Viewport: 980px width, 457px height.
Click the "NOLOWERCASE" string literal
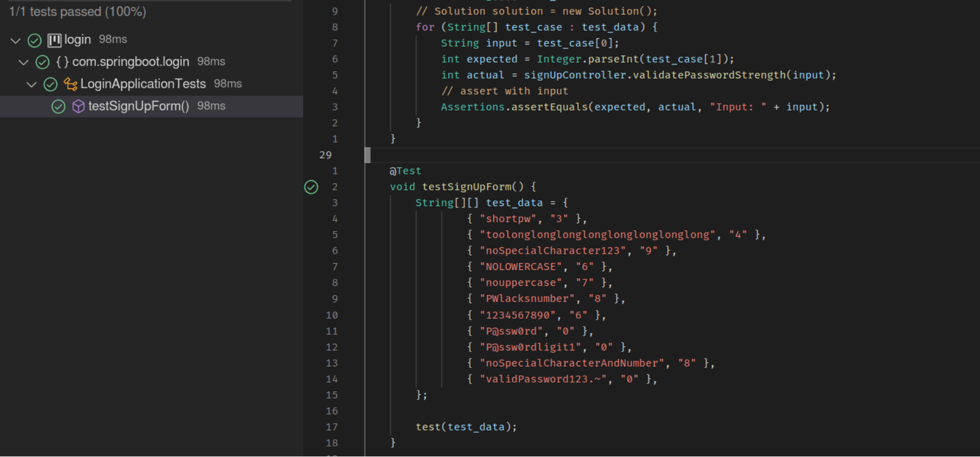[521, 267]
